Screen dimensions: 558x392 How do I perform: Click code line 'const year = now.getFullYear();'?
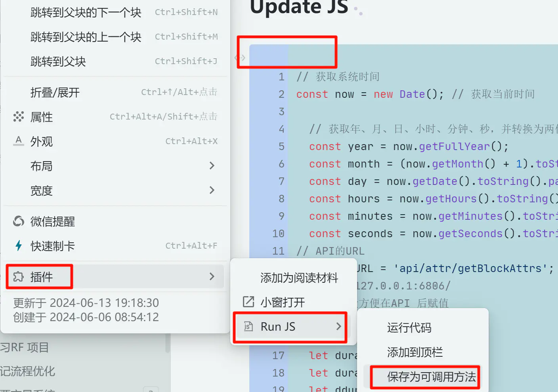coord(409,147)
